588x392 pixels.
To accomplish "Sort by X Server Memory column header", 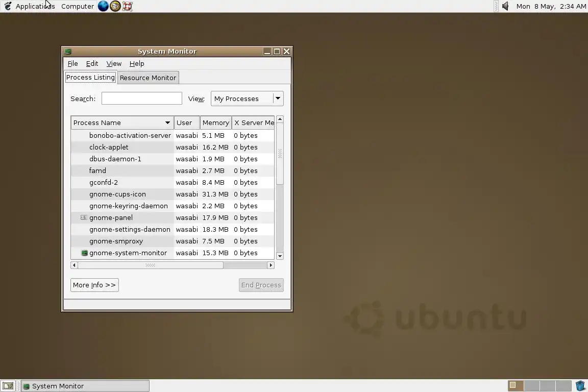I will [x=253, y=122].
